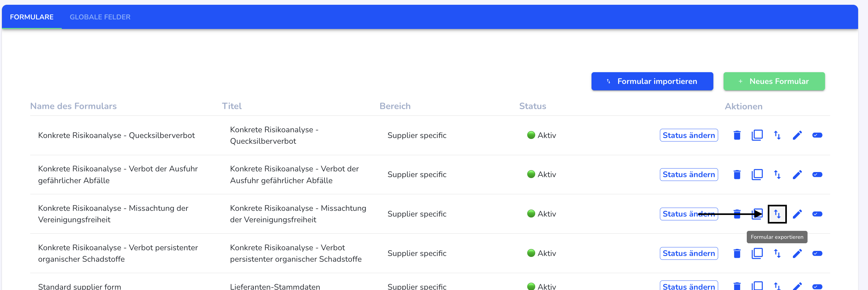The image size is (868, 290).
Task: Click Status ändern for Vereinigungsfreiheit row
Action: [689, 214]
